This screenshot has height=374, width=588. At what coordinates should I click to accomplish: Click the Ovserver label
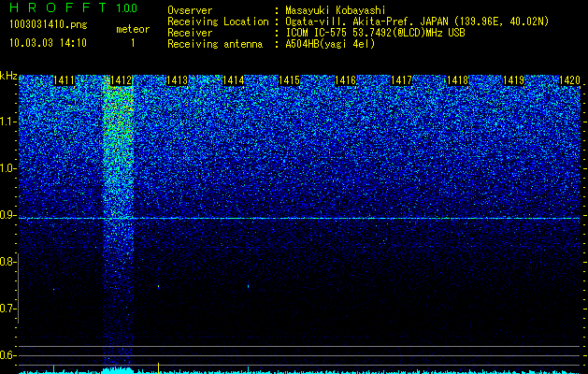(x=190, y=10)
